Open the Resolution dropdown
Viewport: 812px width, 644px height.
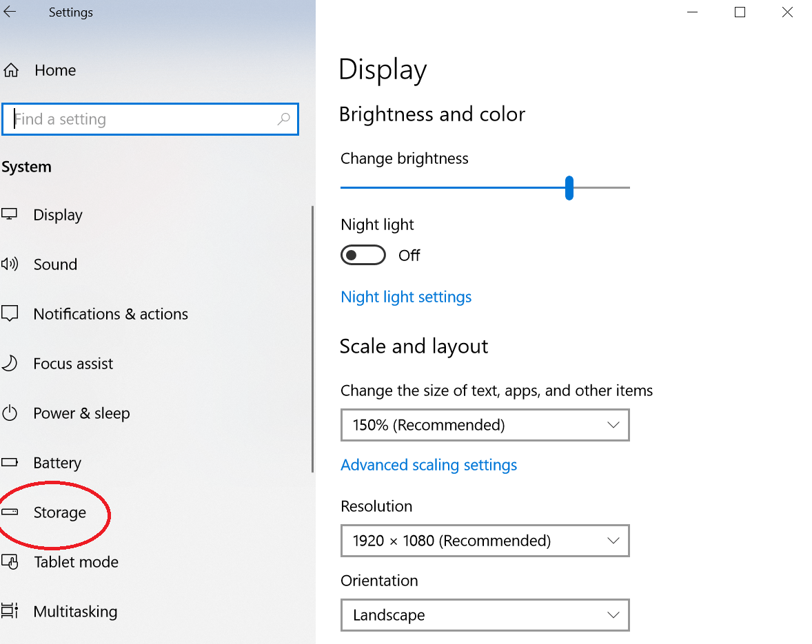(485, 541)
